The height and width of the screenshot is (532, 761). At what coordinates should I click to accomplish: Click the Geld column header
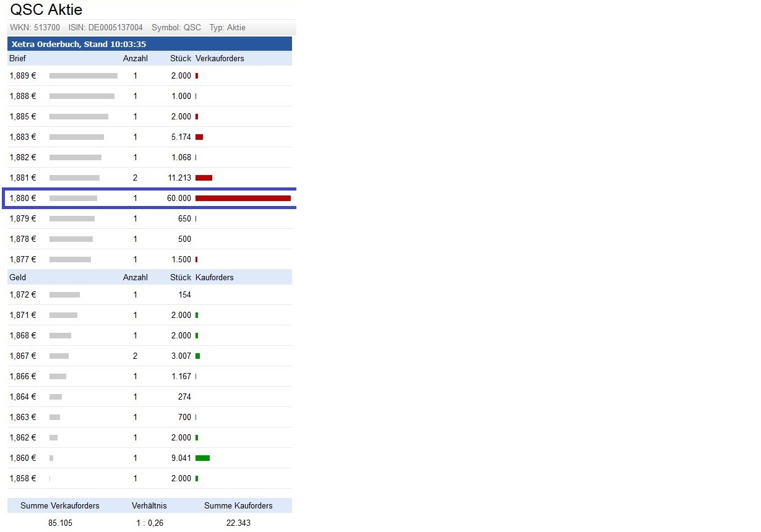pyautogui.click(x=17, y=278)
